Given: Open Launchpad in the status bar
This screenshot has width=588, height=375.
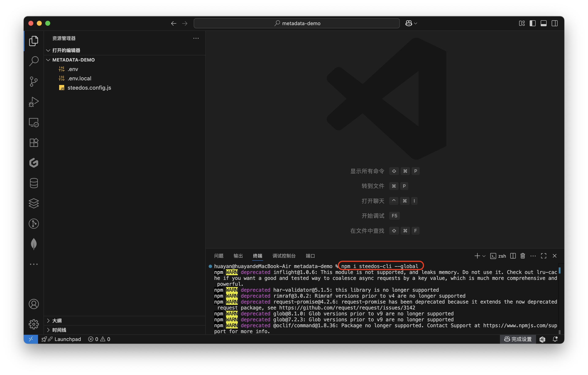Looking at the screenshot, I should pos(61,339).
